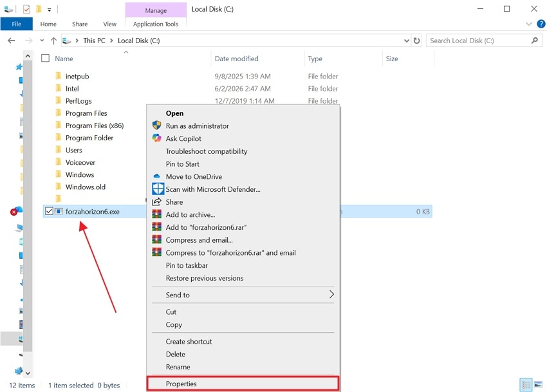The width and height of the screenshot is (547, 392).
Task: Open the View ribbon tab
Action: click(x=109, y=24)
